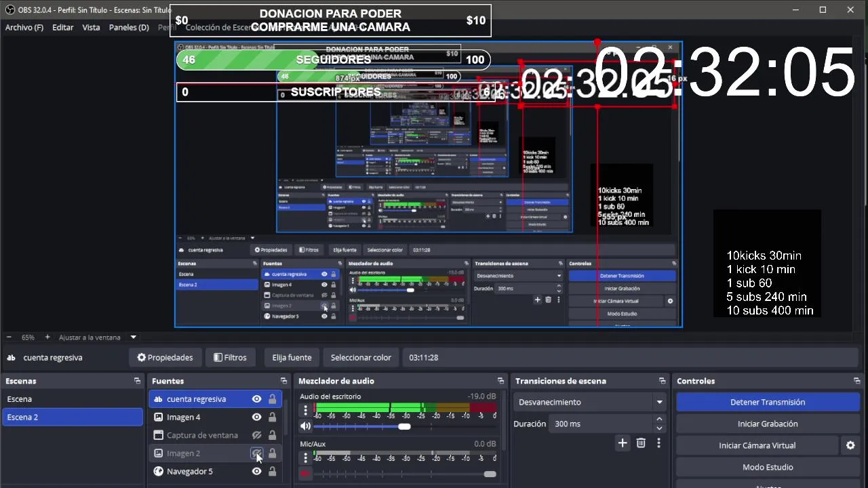Click Iniciar Cámara Virtual

coord(757,445)
